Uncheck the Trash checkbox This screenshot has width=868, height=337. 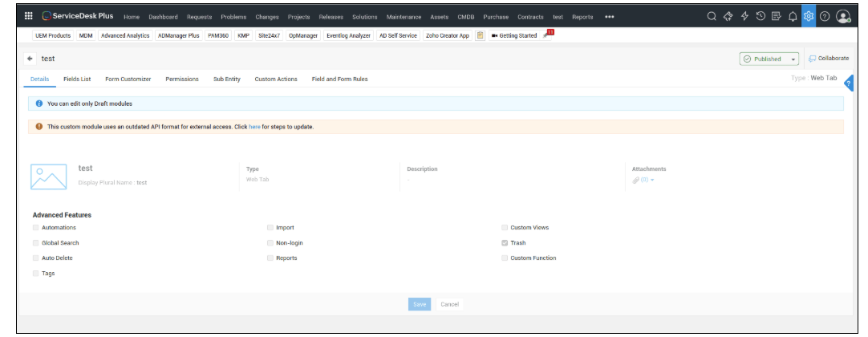(505, 243)
